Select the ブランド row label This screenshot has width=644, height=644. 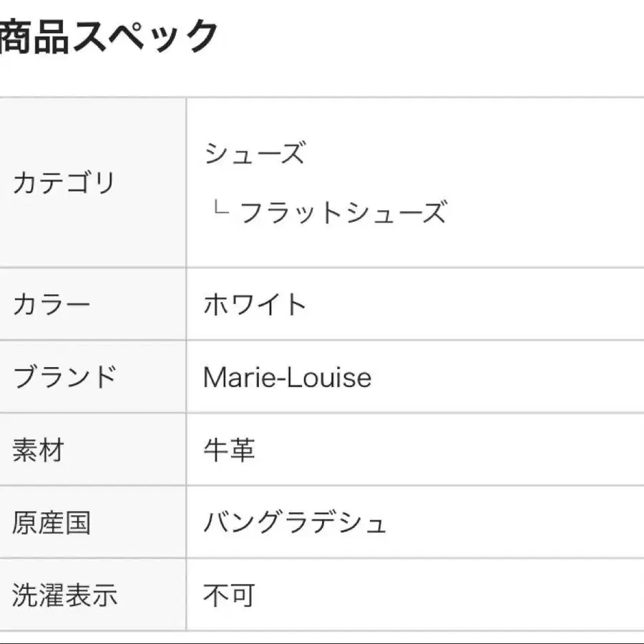(x=64, y=376)
